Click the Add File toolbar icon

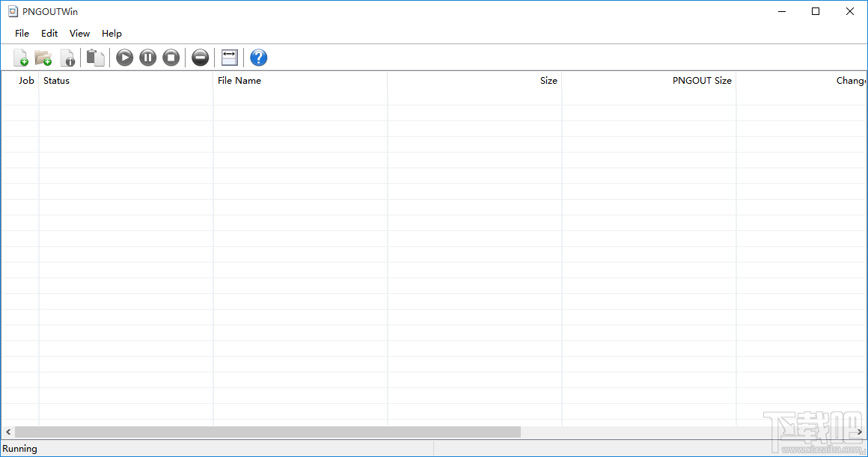(x=20, y=58)
